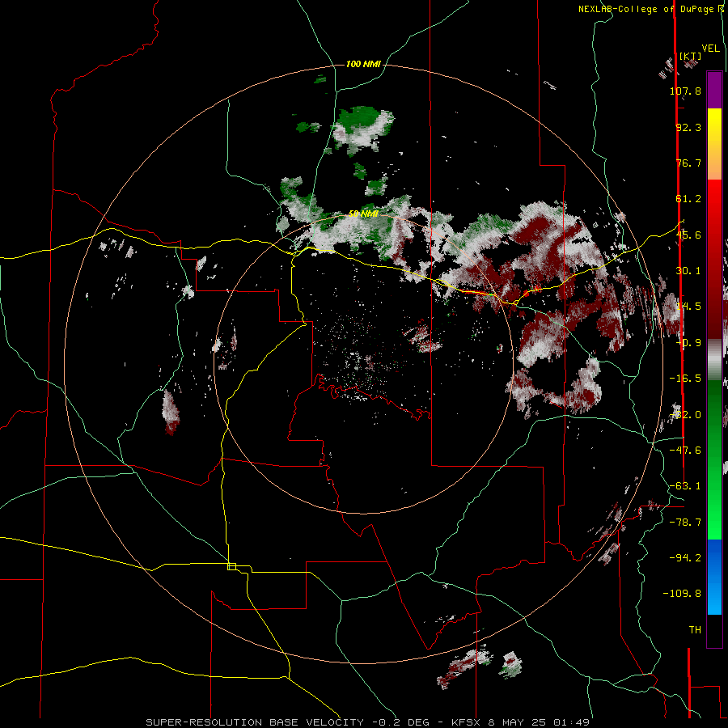Click the "SUPER-RESOLUTION BASE VELOCITY" caption line
Image resolution: width=728 pixels, height=728 pixels.
368,722
